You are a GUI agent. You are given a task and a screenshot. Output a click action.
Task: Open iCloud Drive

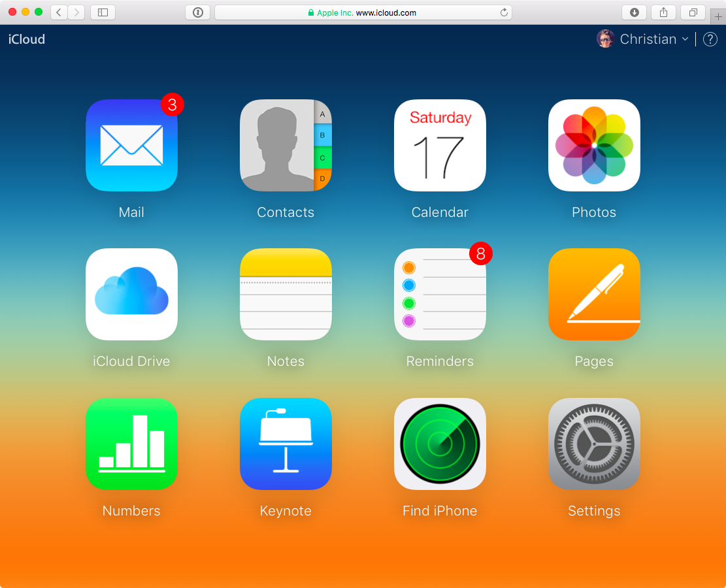pos(131,295)
